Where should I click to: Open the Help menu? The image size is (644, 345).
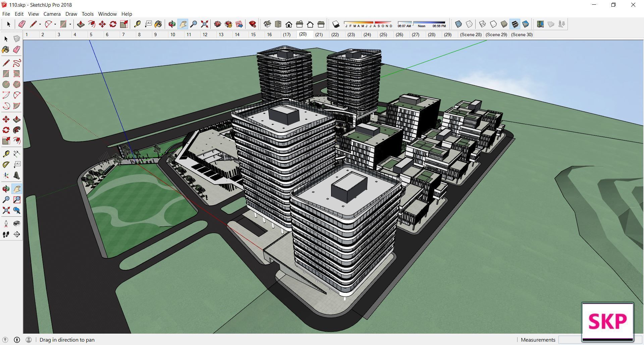(126, 14)
